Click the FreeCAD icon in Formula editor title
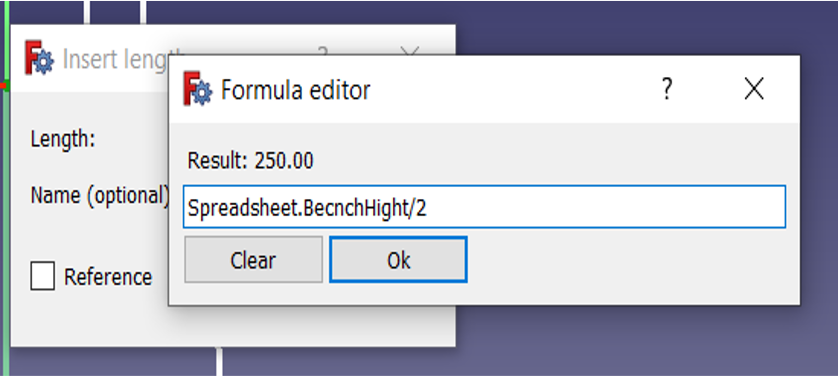Image resolution: width=838 pixels, height=376 pixels. click(197, 89)
